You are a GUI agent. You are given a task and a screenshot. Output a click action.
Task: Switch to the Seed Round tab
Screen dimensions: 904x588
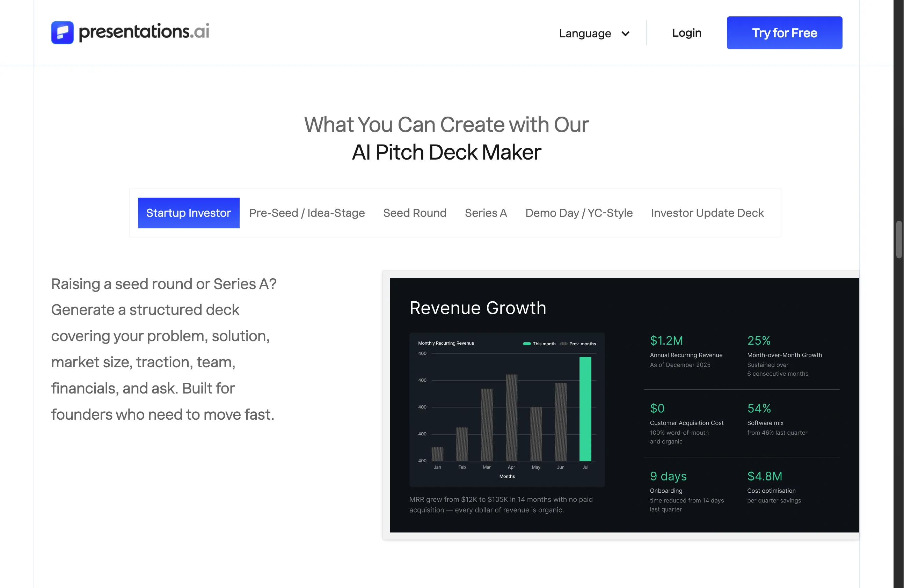tap(414, 213)
